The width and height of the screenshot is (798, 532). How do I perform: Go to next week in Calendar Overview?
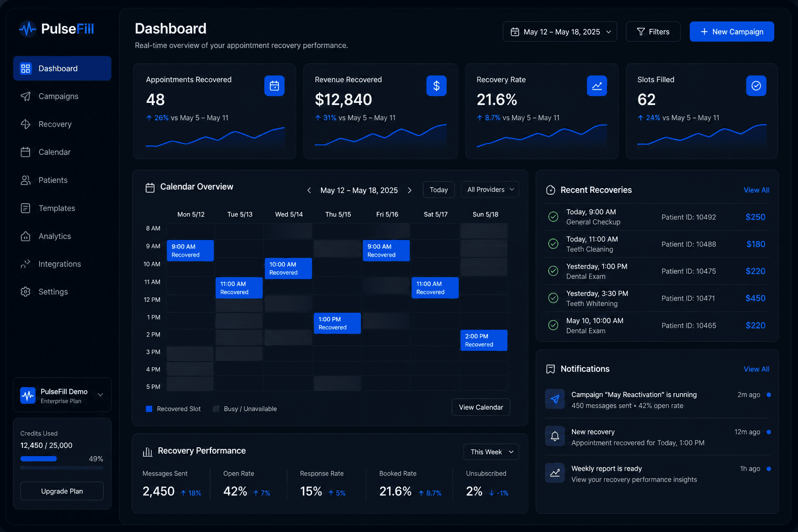(x=409, y=190)
